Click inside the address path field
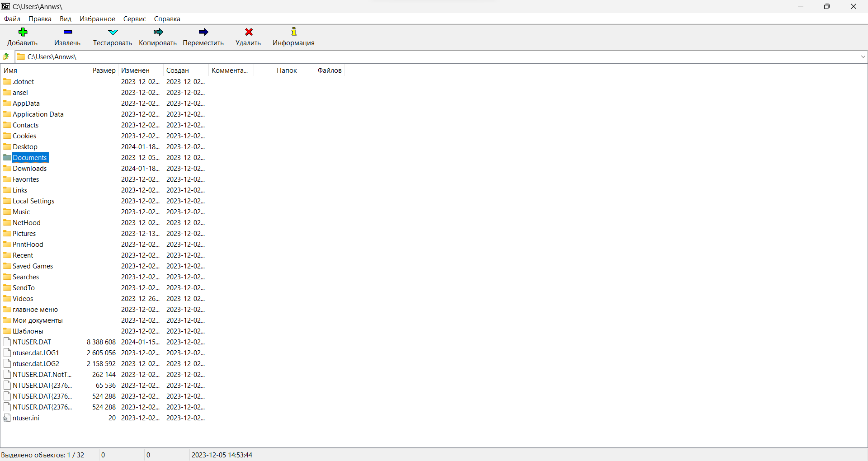The height and width of the screenshot is (461, 868). pyautogui.click(x=407, y=56)
